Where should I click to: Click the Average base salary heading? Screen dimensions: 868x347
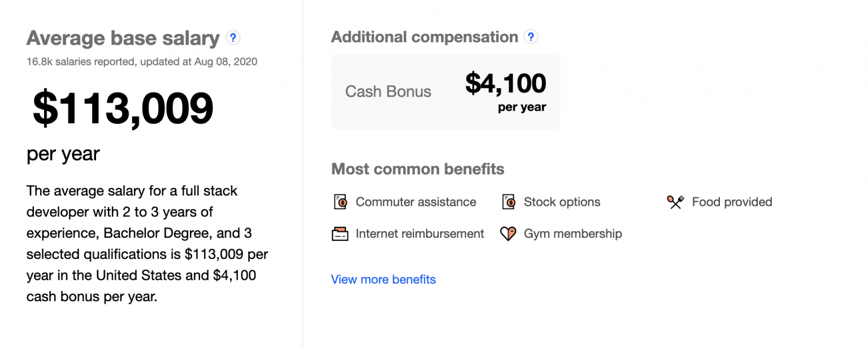point(123,38)
